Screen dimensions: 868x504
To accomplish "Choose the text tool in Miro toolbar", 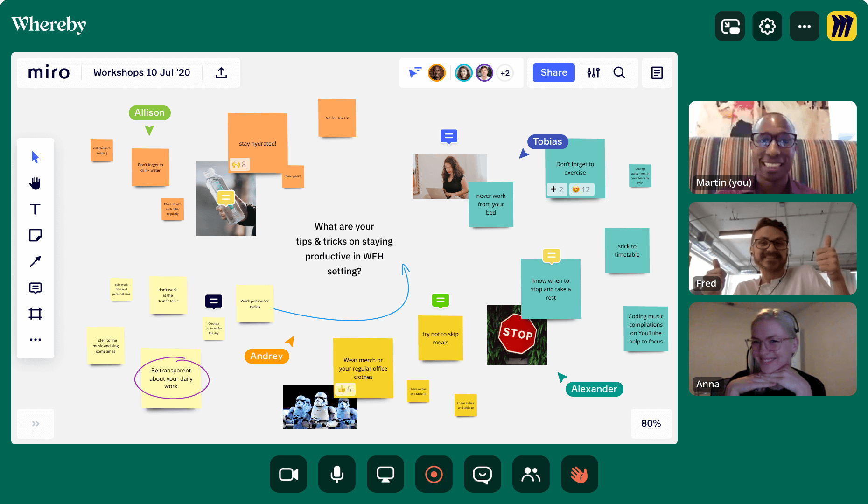I will click(x=35, y=209).
